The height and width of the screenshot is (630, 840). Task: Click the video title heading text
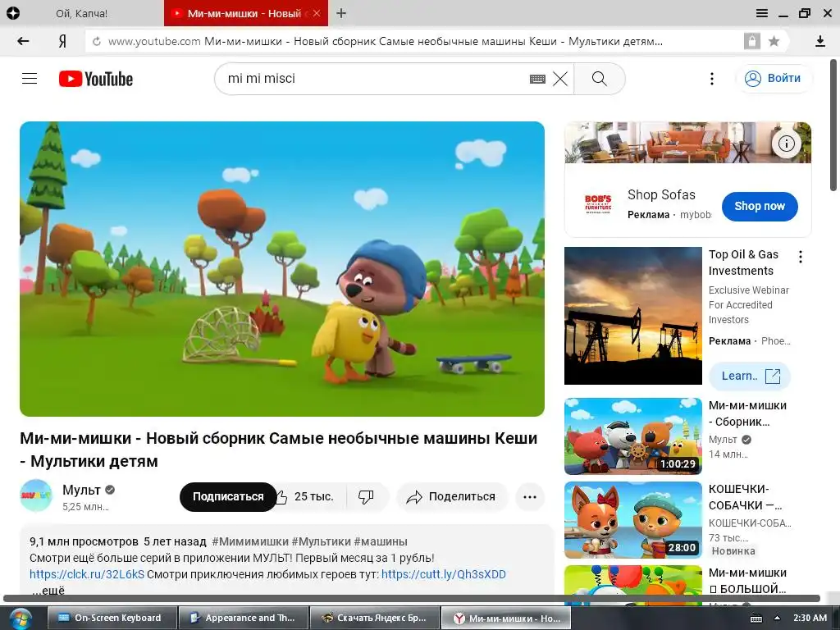coord(279,449)
